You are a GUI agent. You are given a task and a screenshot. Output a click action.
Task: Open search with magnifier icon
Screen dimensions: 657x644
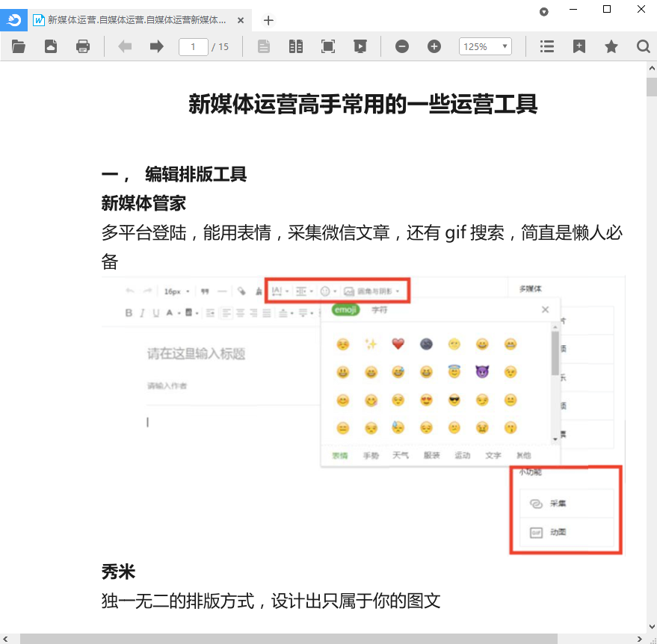644,46
